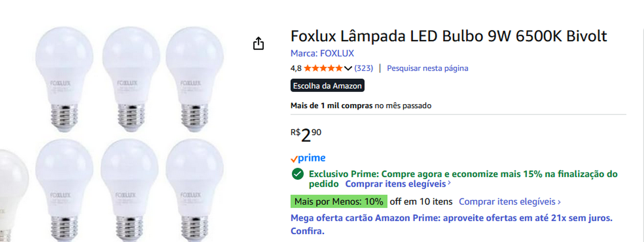This screenshot has height=242, width=644.
Task: Click the Escolha da Amazon badge
Action: point(327,86)
